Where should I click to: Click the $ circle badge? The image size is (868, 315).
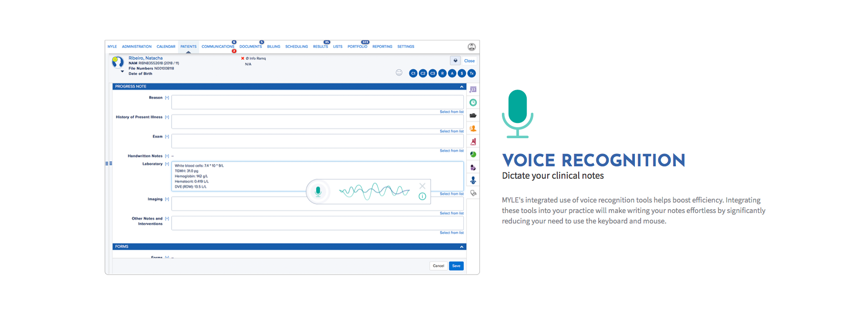click(x=462, y=73)
